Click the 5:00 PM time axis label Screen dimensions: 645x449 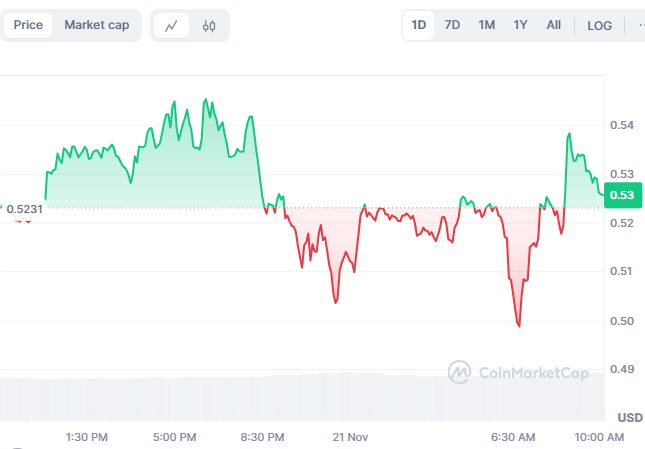[x=175, y=437]
